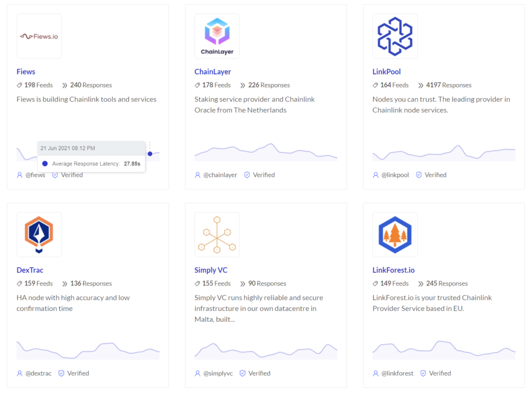Select the DexTrac shield logo
Image resolution: width=532 pixels, height=395 pixels.
coord(38,234)
